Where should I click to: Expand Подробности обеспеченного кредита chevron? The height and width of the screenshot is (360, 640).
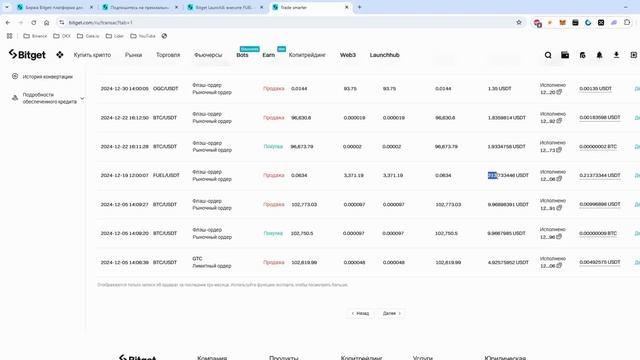click(x=82, y=98)
